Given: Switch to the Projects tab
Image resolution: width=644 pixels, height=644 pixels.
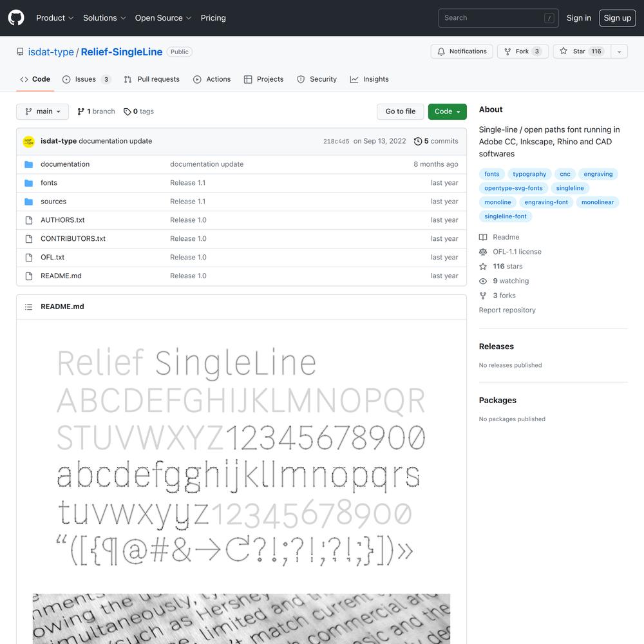Looking at the screenshot, I should [263, 79].
